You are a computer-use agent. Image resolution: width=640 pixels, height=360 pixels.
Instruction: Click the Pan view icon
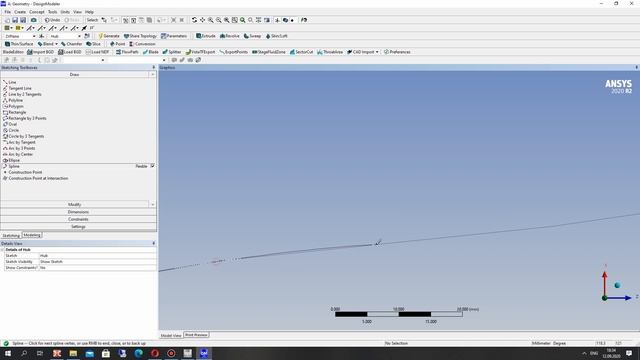(202, 20)
